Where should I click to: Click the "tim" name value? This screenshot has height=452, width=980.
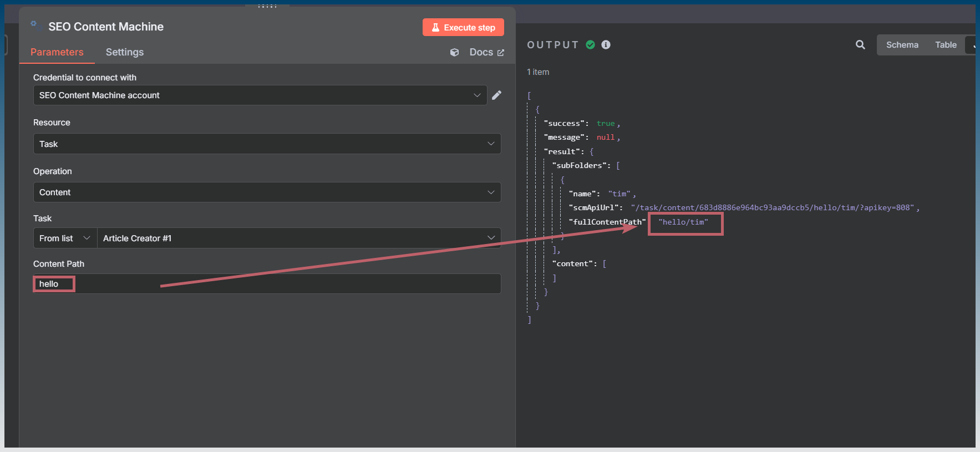(x=620, y=194)
